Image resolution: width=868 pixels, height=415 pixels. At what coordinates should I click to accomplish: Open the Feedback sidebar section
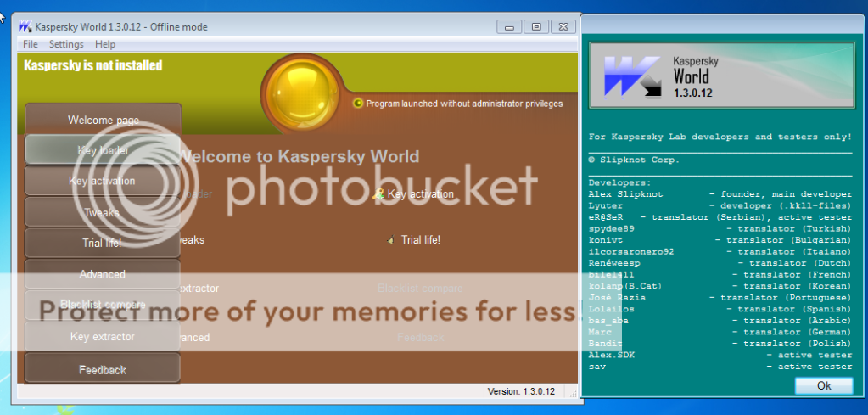pyautogui.click(x=103, y=369)
